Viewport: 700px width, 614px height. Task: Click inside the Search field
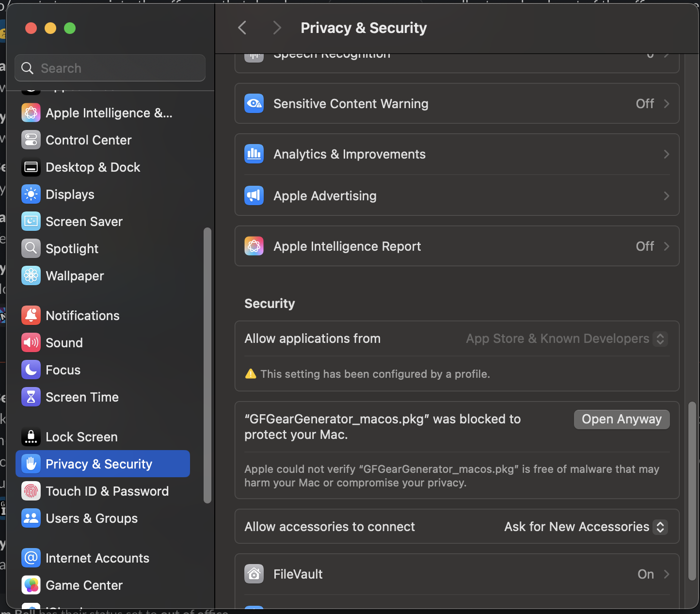(x=110, y=68)
